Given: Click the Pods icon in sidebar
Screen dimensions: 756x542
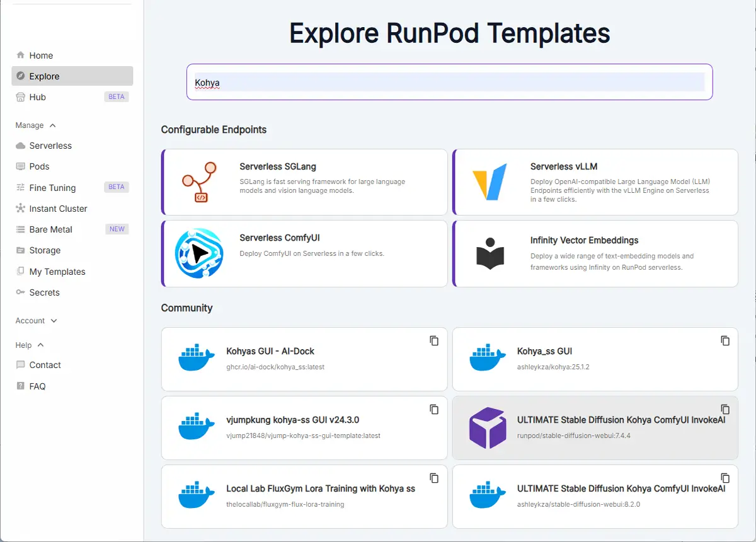Looking at the screenshot, I should coord(21,166).
